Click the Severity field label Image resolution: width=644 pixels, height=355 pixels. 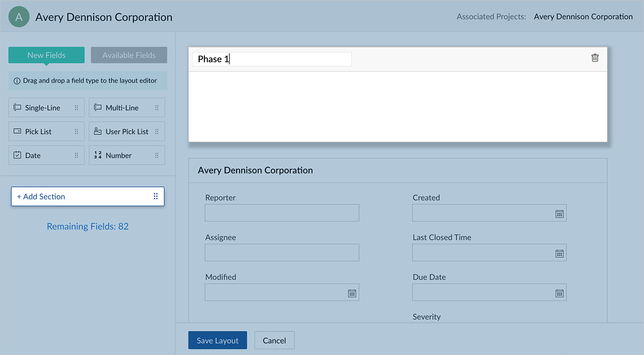(x=426, y=317)
